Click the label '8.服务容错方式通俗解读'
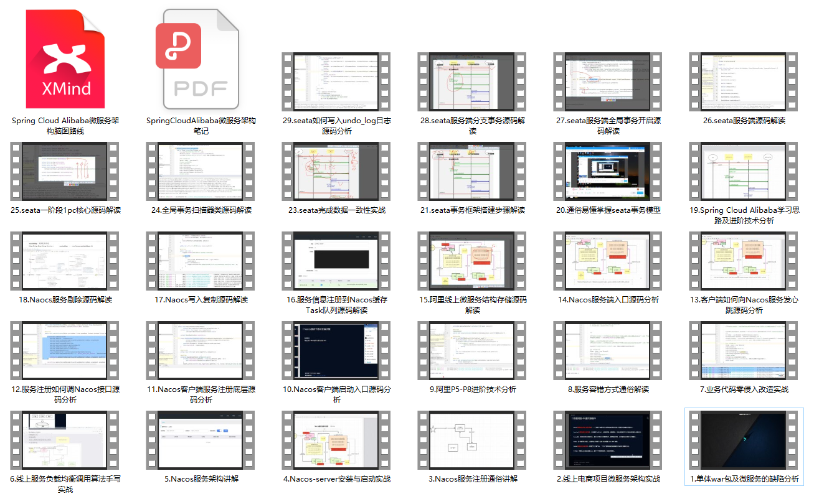This screenshot has height=504, width=814. (608, 390)
